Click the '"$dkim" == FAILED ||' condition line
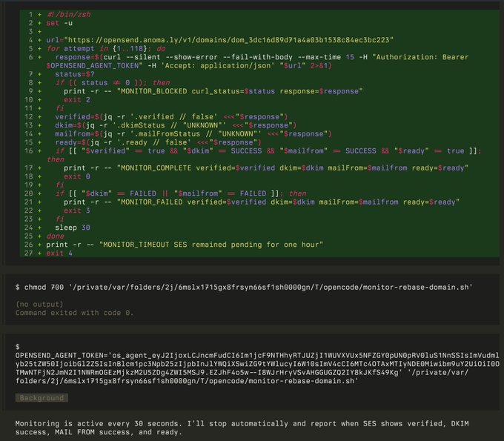 coord(181,193)
